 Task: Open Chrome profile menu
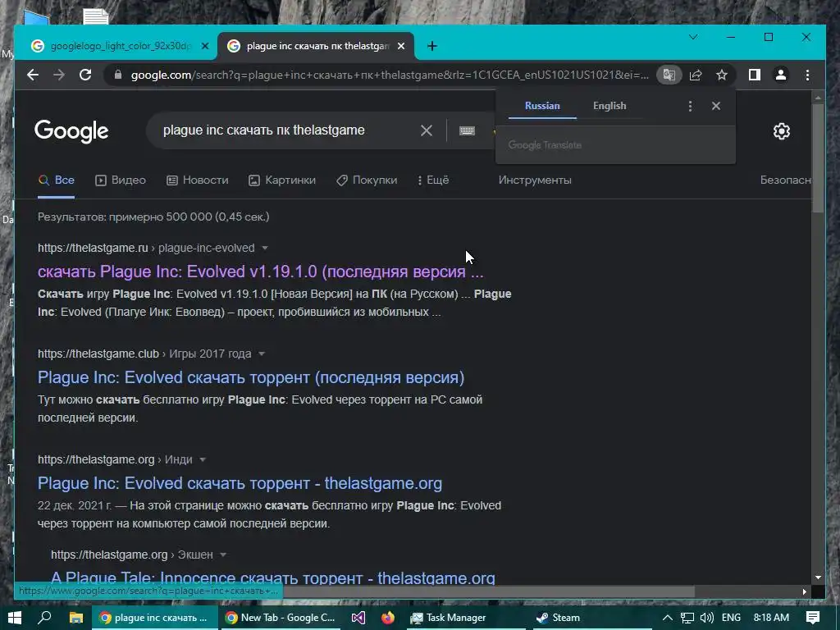pyautogui.click(x=781, y=75)
